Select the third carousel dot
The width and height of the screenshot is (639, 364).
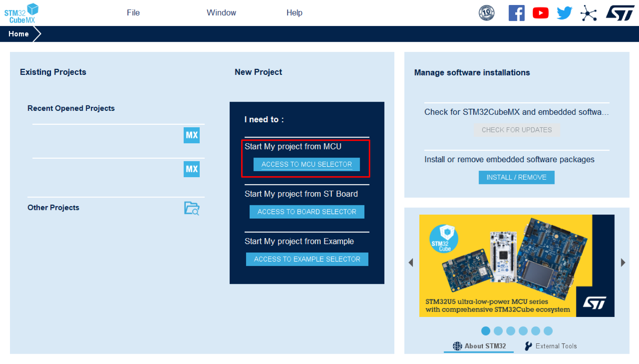tap(511, 331)
